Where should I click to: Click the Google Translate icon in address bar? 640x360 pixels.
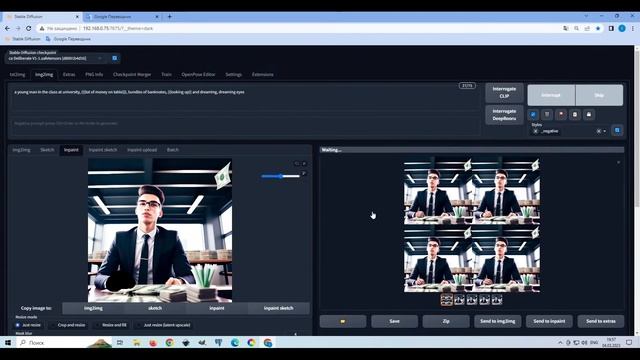(566, 29)
